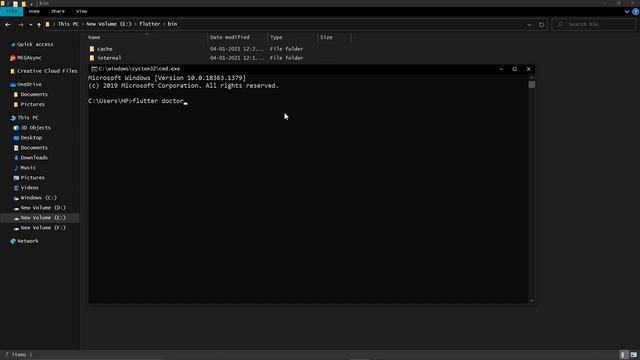Open OneDrive in sidebar

[29, 84]
